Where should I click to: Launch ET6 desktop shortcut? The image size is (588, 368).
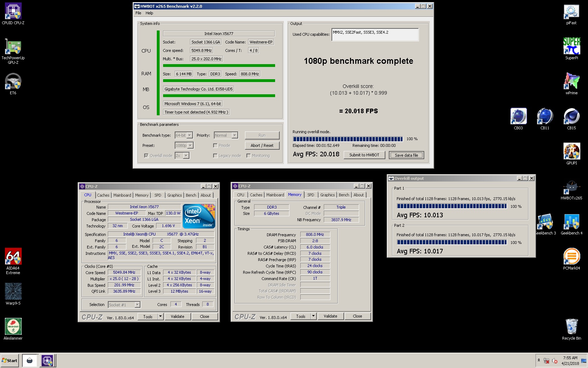pyautogui.click(x=13, y=84)
